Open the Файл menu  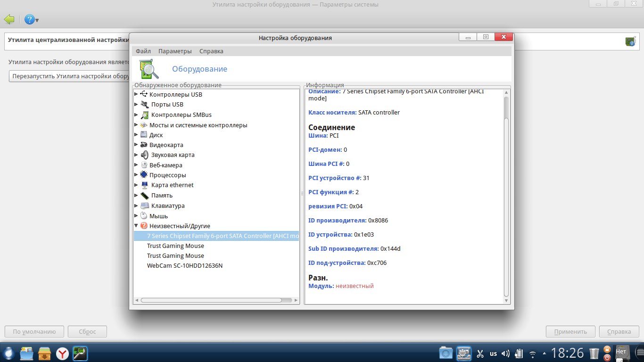pos(143,51)
